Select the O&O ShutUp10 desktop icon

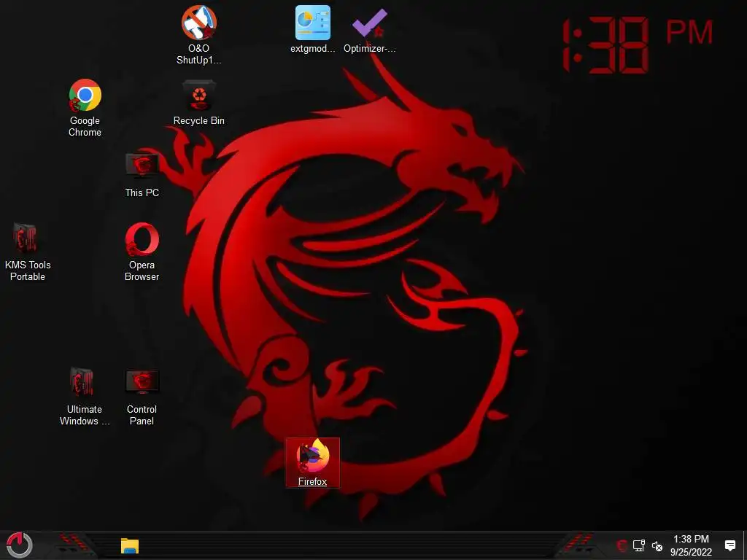pos(198,35)
